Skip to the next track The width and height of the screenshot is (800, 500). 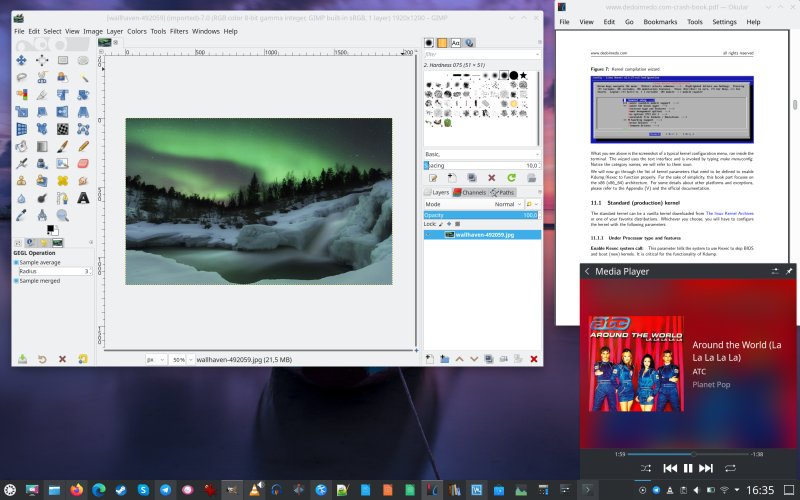pyautogui.click(x=707, y=468)
